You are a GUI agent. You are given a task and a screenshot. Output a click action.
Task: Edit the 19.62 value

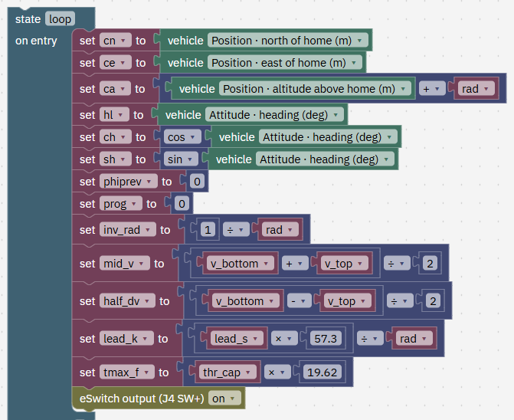[x=322, y=372]
